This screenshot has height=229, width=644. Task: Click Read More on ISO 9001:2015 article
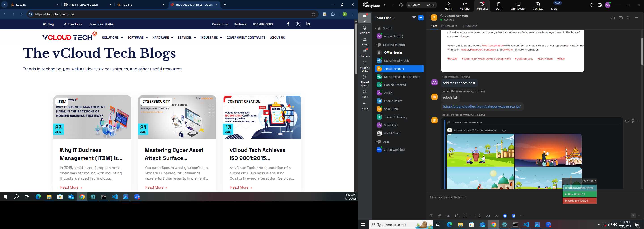[x=241, y=187]
